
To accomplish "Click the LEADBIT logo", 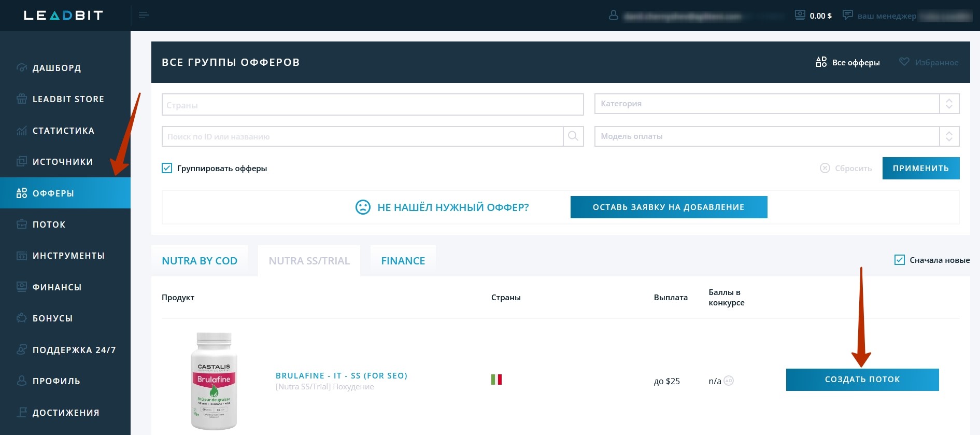I will tap(64, 16).
